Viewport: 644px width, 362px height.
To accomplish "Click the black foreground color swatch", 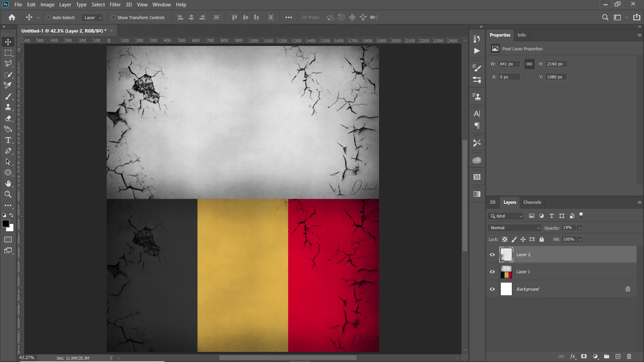I will [5, 224].
